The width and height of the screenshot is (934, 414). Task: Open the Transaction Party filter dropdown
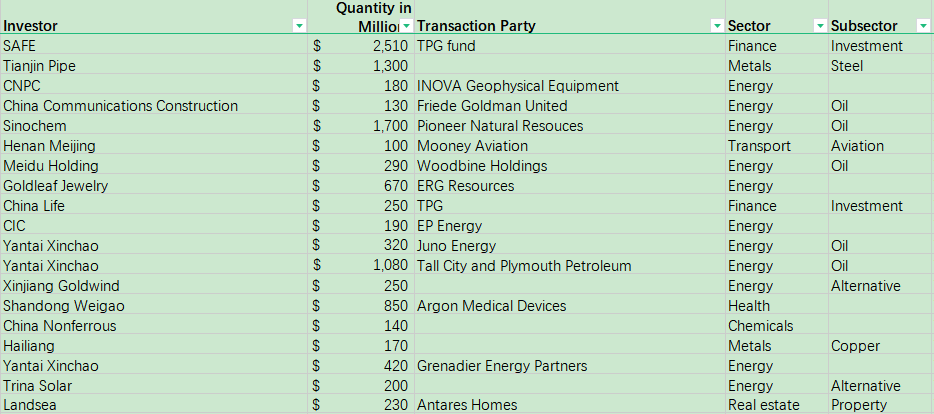(716, 26)
